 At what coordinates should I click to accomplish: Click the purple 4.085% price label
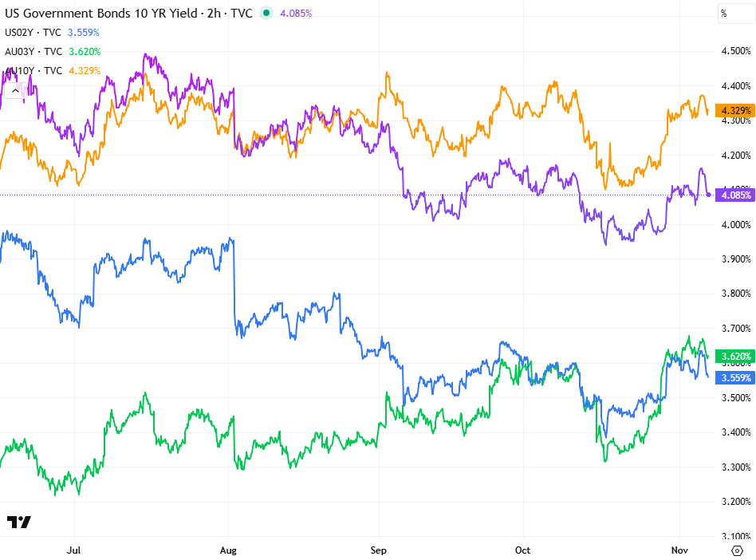[x=733, y=195]
